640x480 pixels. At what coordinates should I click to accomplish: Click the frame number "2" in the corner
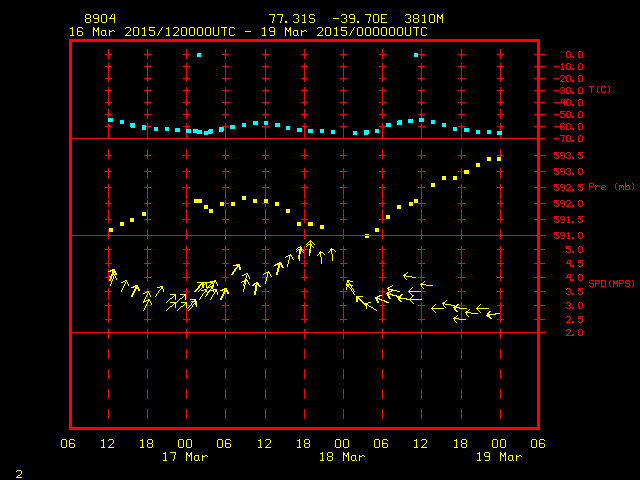tap(19, 474)
